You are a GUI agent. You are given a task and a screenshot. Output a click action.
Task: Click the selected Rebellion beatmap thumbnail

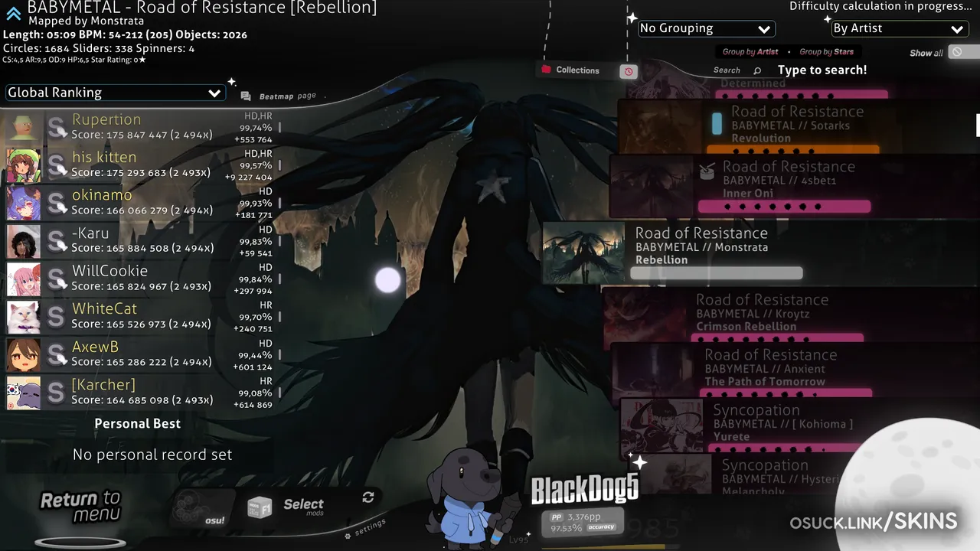583,253
